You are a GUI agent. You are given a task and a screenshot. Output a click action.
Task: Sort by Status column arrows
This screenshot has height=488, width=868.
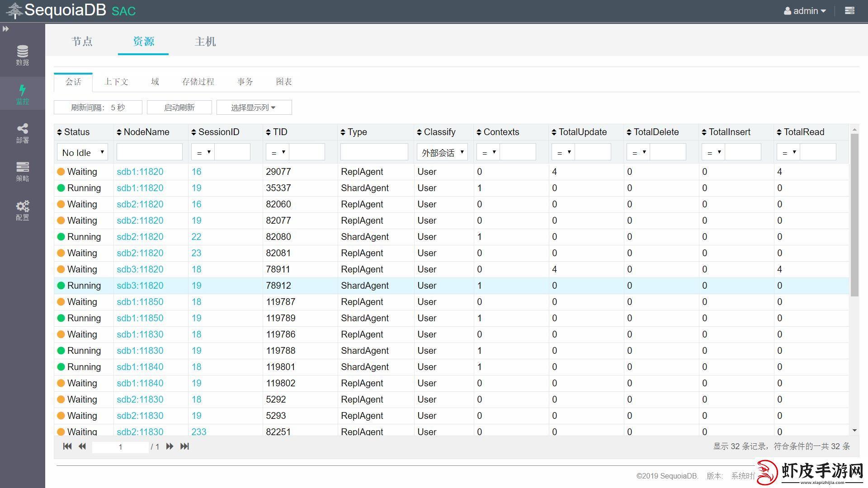pos(59,132)
